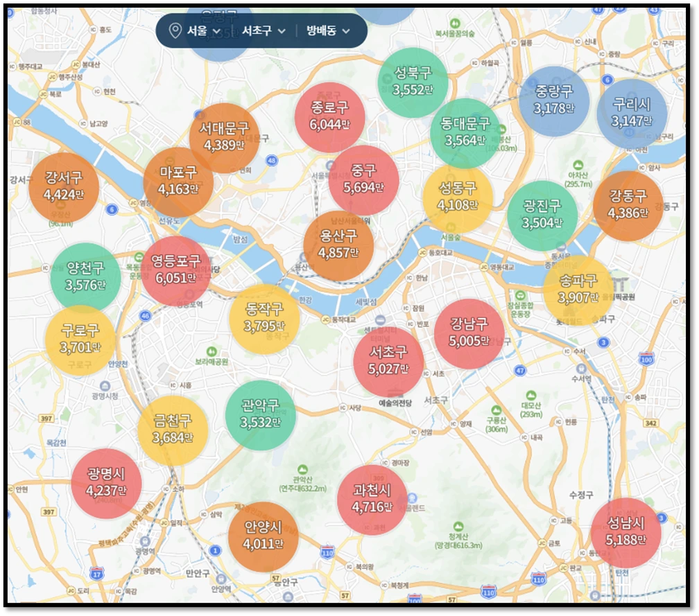Tap the 안양시 4,011만 marker
The height and width of the screenshot is (616, 699).
tap(263, 537)
